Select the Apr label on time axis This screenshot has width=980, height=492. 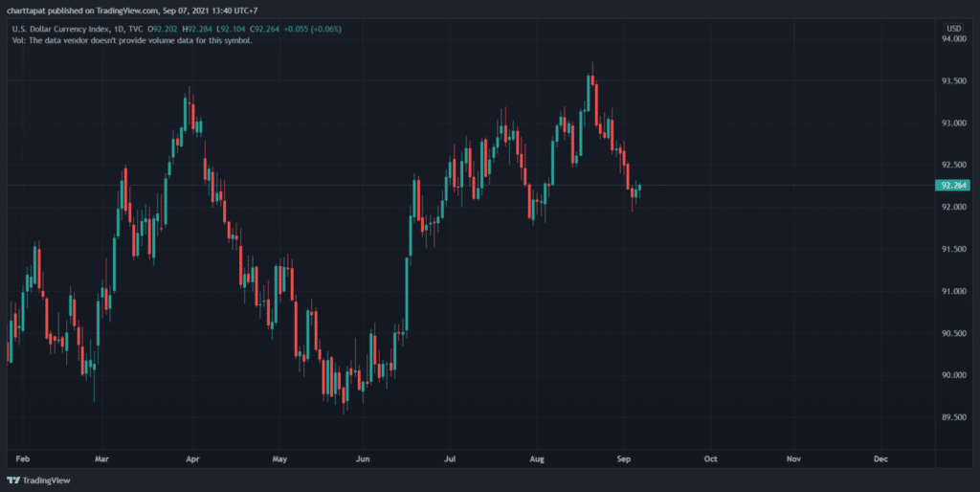click(x=194, y=459)
